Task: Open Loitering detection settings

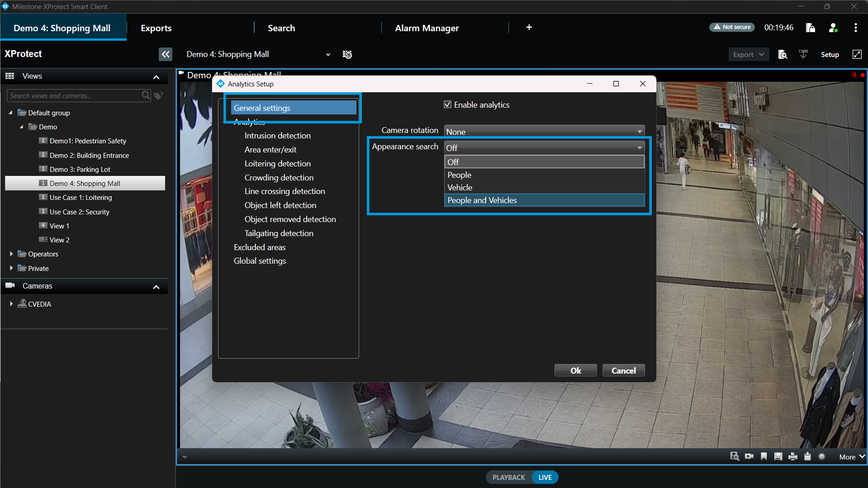Action: click(x=277, y=163)
